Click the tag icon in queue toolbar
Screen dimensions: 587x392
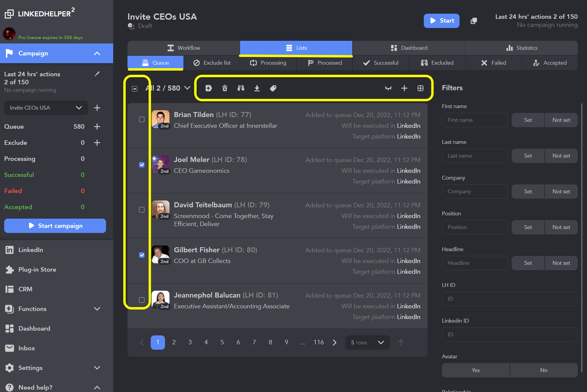point(273,88)
